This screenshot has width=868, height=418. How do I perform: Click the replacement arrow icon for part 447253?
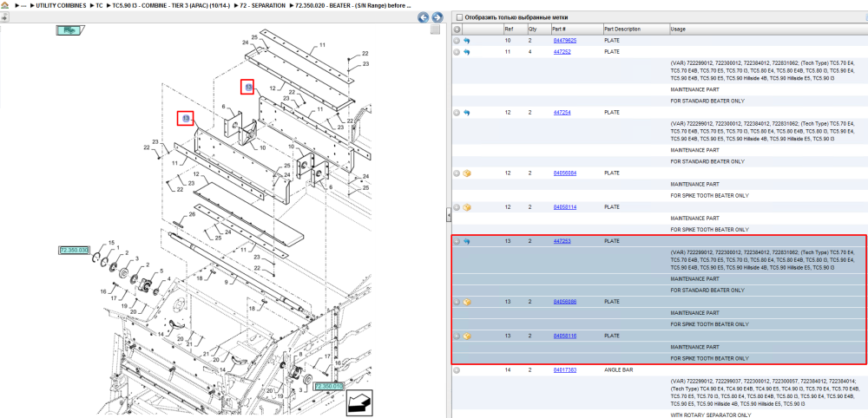[467, 242]
